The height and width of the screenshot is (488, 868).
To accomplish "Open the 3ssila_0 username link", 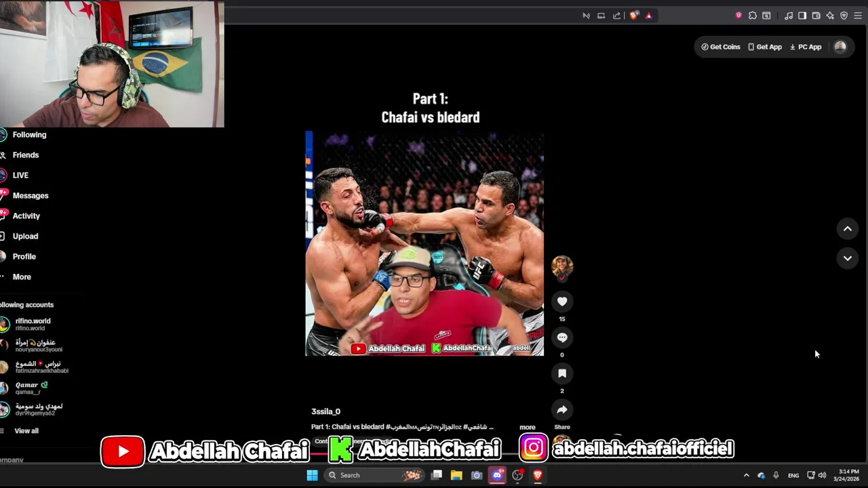I will (325, 411).
